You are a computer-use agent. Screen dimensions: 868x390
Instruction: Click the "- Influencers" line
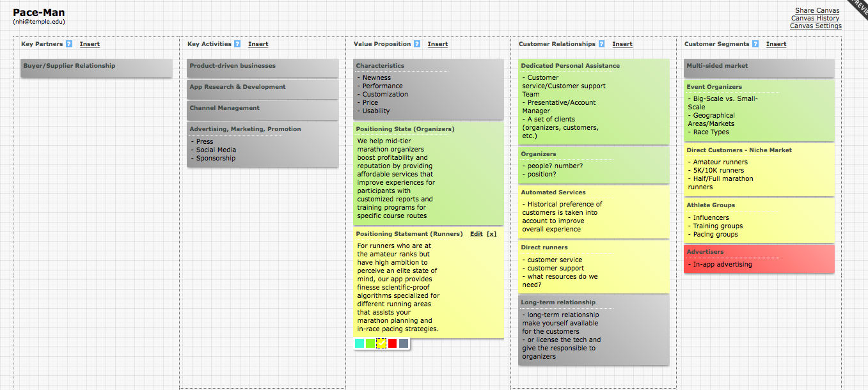tap(708, 218)
